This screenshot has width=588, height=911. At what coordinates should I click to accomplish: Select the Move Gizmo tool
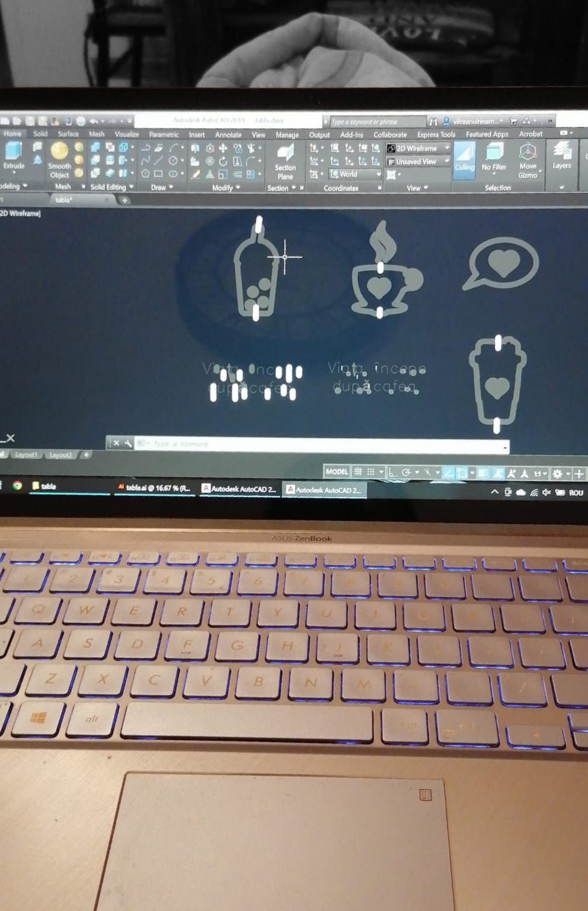(527, 160)
